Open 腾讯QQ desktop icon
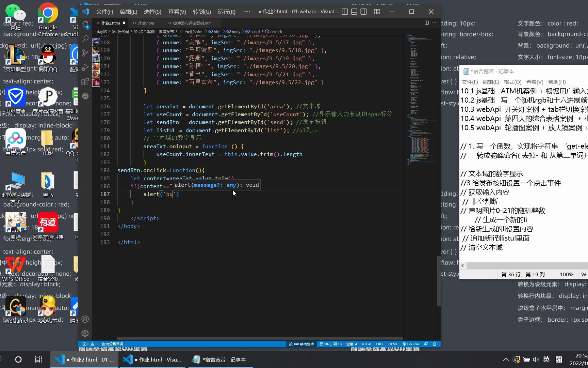The height and width of the screenshot is (368, 588). click(48, 58)
